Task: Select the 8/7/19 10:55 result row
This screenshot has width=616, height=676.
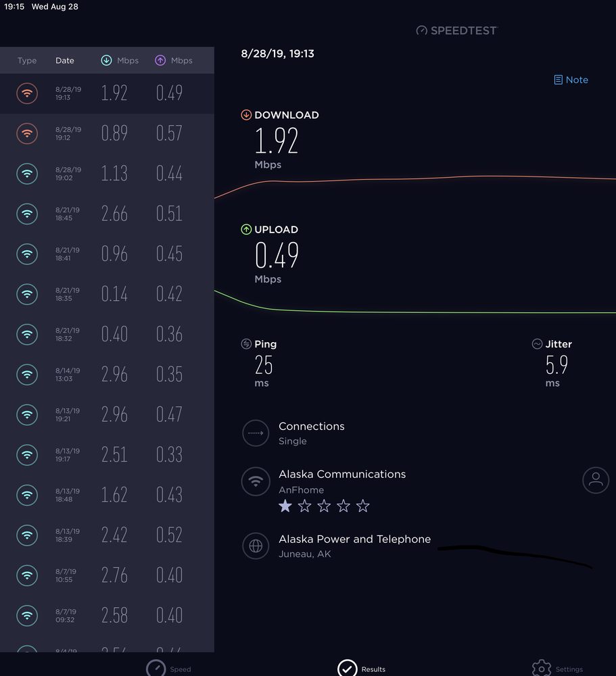Action: tap(107, 575)
